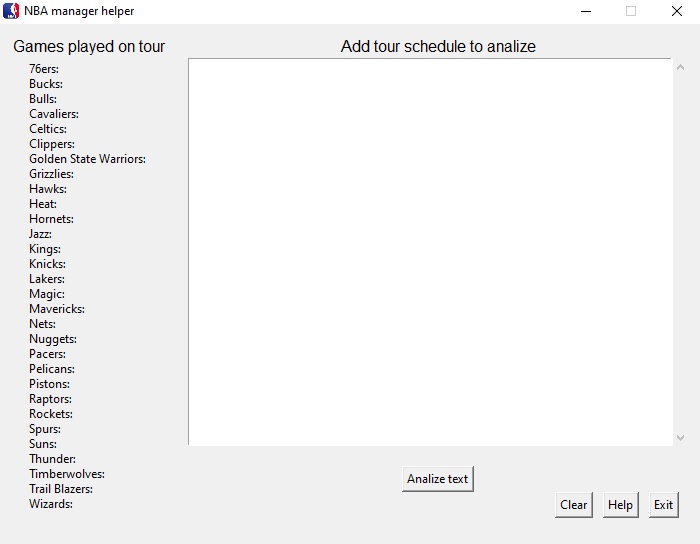
Task: Click the Add tour schedule to analize heading
Action: [438, 46]
